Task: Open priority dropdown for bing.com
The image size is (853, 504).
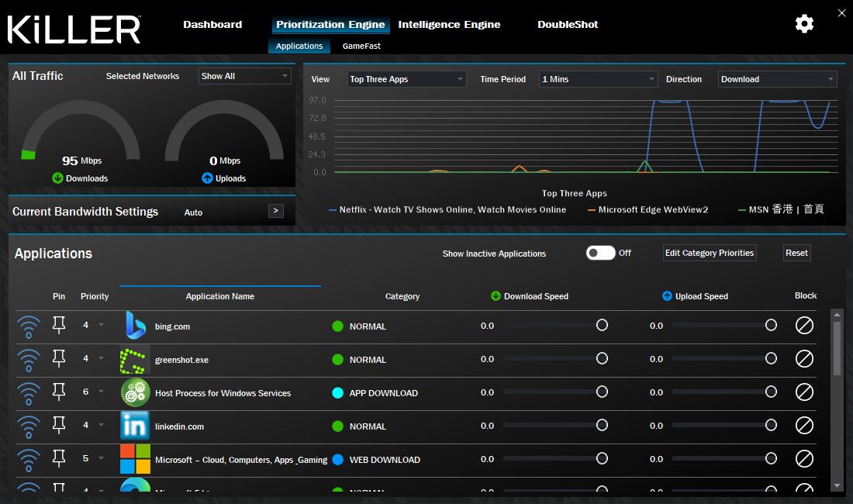Action: pyautogui.click(x=101, y=325)
